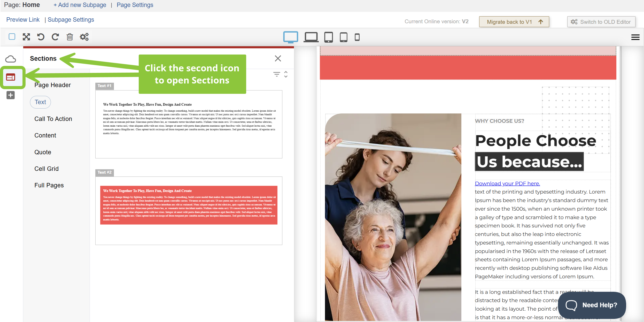Click the fullscreen expand arrows icon
Viewport: 644px width, 322px height.
point(26,37)
